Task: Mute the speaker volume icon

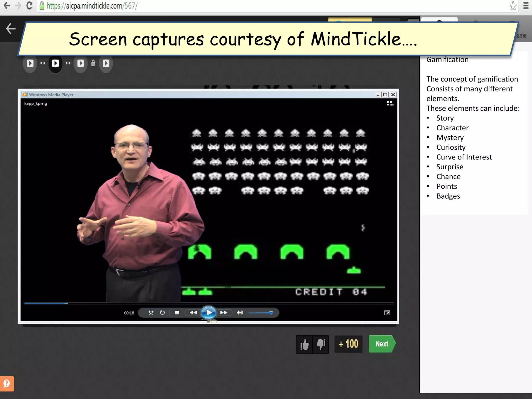Action: coord(240,312)
